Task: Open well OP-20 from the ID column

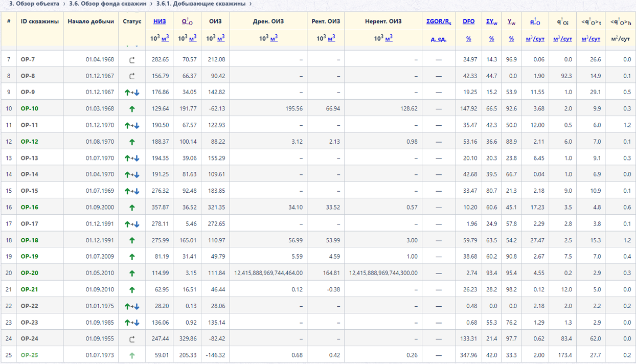Action: (29, 273)
